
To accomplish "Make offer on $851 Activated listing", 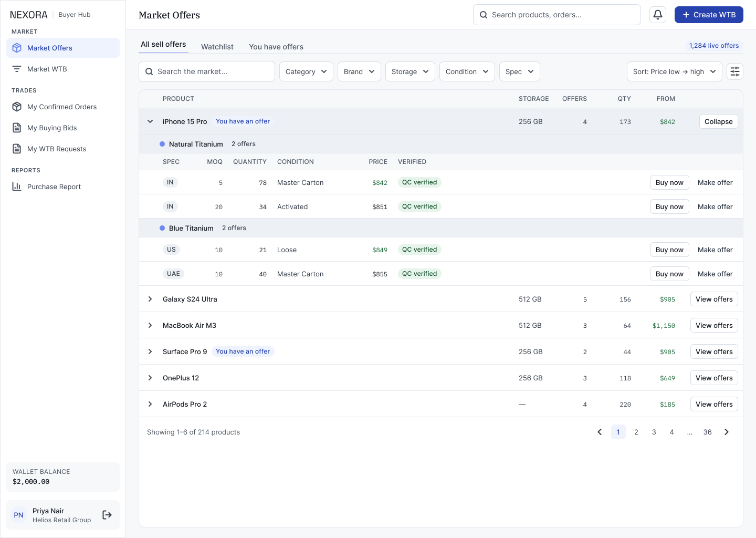I will pyautogui.click(x=715, y=206).
